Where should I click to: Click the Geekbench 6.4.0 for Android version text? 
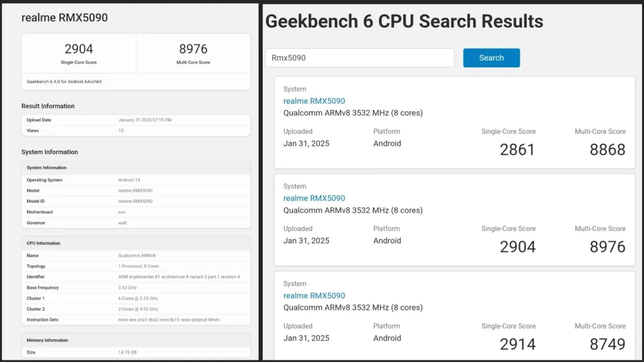pos(64,82)
